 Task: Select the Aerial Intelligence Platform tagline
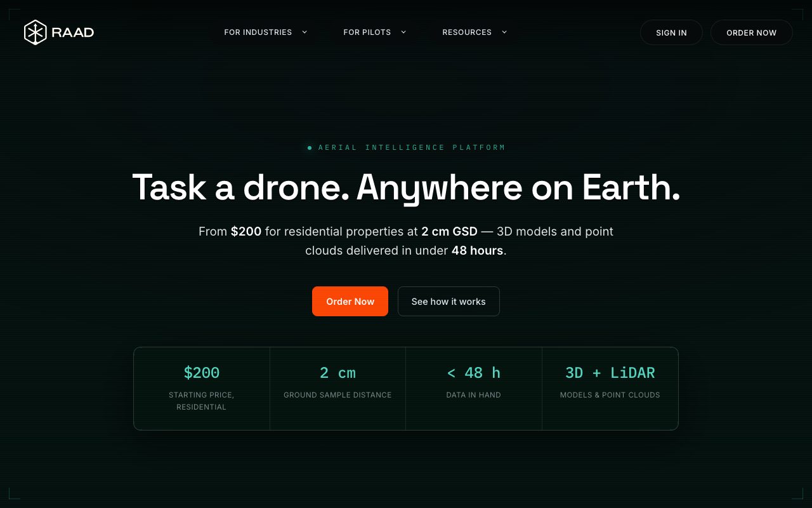point(412,147)
